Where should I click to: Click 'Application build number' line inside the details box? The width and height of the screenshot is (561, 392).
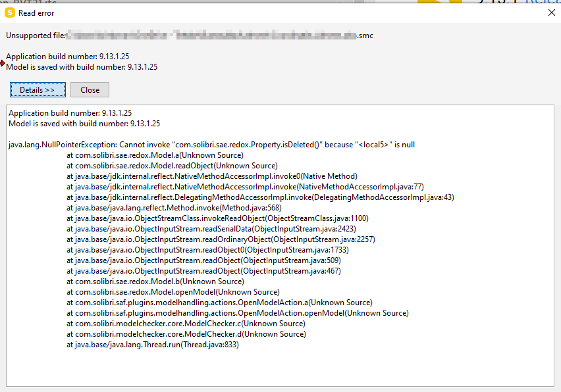70,113
